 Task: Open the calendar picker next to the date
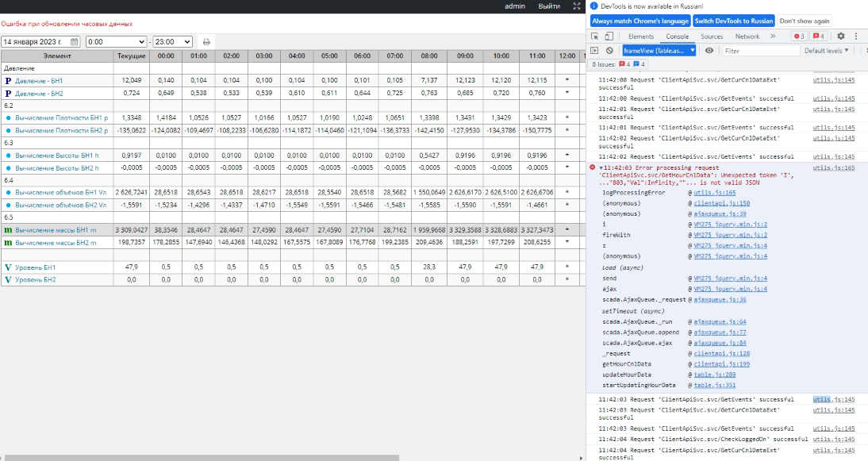pyautogui.click(x=74, y=41)
